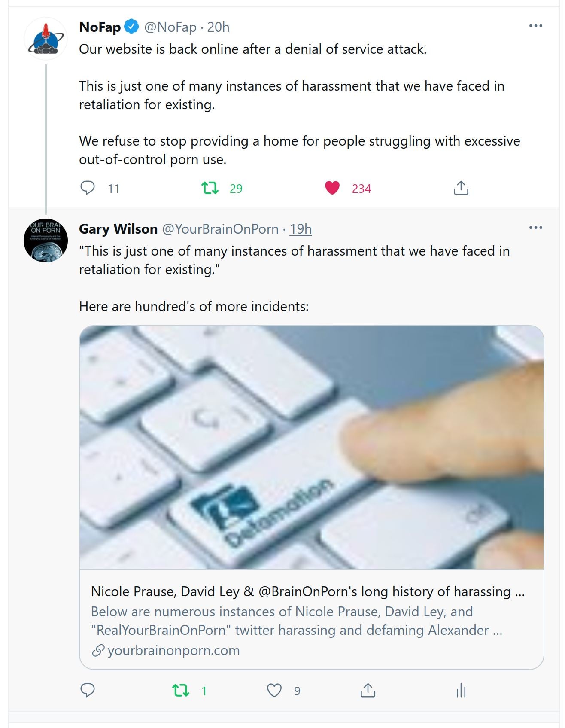This screenshot has height=728, width=565.
Task: Unlike the NoFap tweet heart
Action: coord(332,188)
